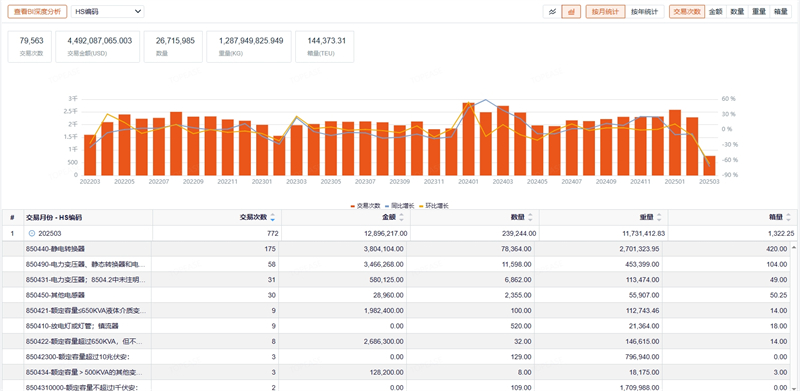Select 箱量 metric tab
800x391 pixels.
tap(781, 12)
